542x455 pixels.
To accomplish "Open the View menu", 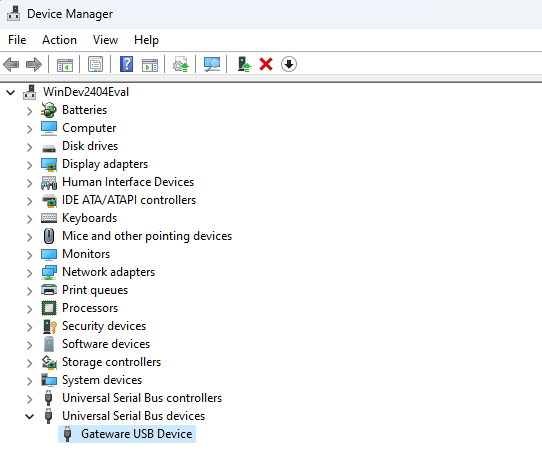I will point(105,40).
